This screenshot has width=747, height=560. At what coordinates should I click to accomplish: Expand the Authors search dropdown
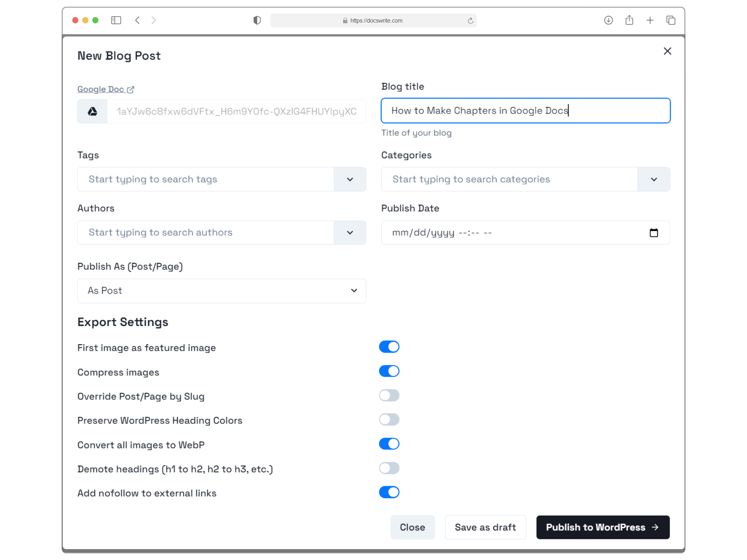pos(351,232)
